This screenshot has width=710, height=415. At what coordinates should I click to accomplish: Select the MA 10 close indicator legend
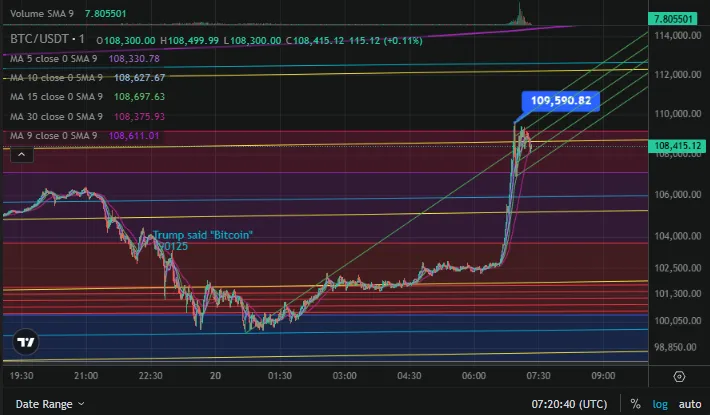coord(56,77)
